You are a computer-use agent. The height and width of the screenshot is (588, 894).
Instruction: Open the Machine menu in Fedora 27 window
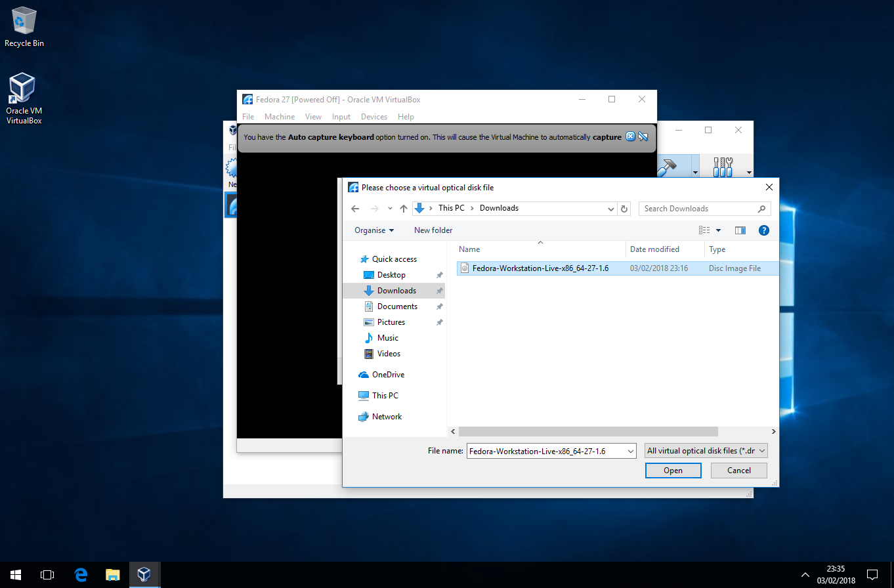(x=280, y=117)
